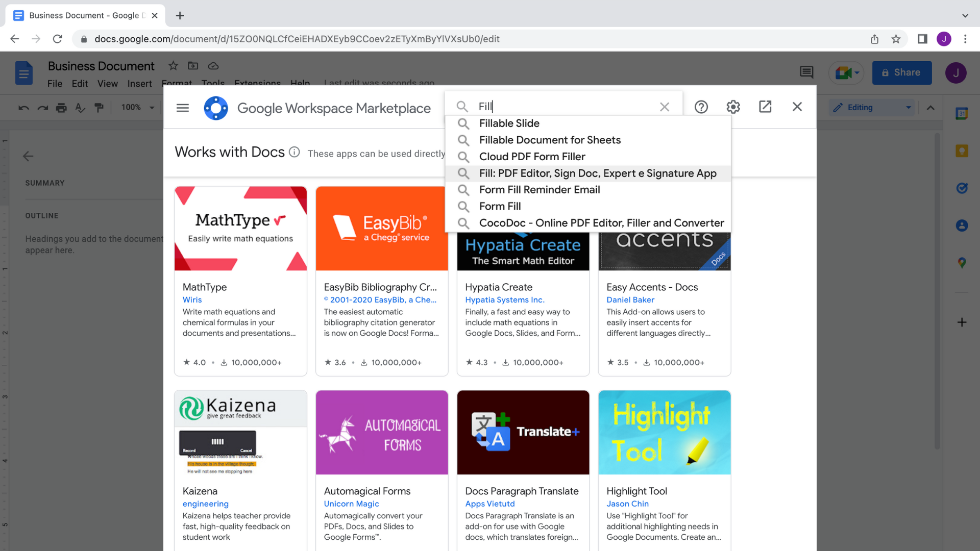Open Google Tasks from the side panel
Image resolution: width=980 pixels, height=551 pixels.
click(963, 188)
